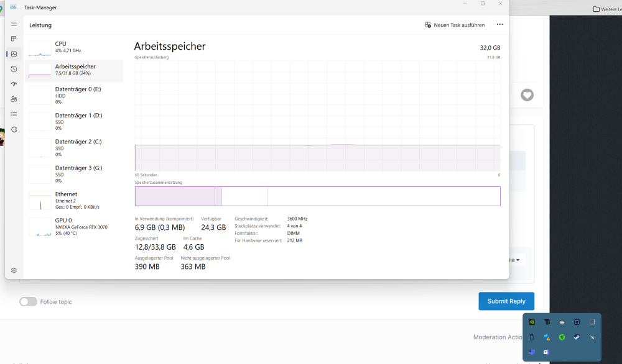Open the Services puzzle icon in sidebar
The image size is (622, 364).
14,129
